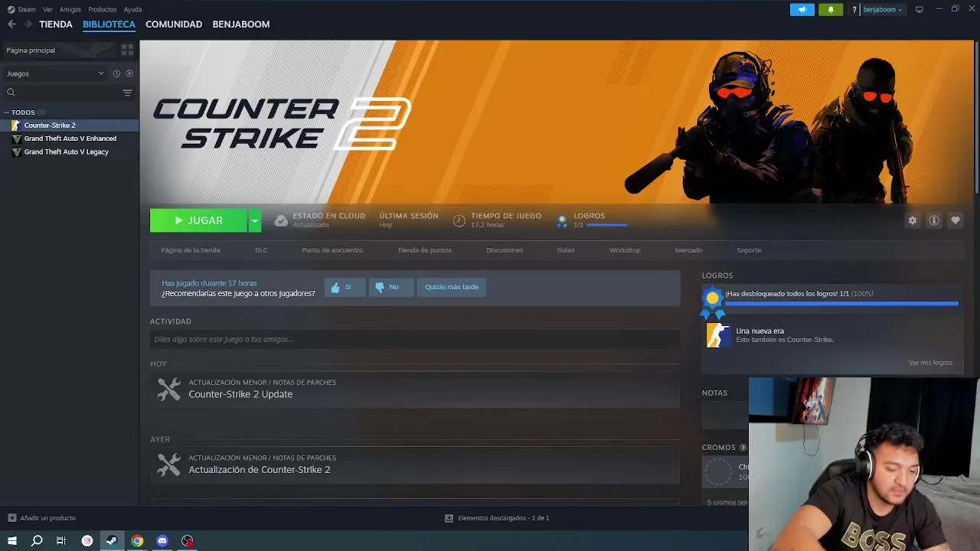
Task: Show ready-to-play games filter icon
Action: tap(129, 73)
